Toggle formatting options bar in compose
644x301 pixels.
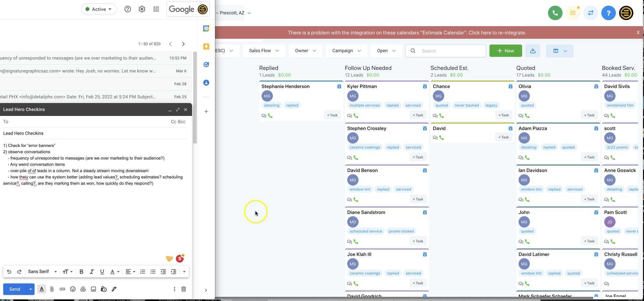click(x=42, y=289)
